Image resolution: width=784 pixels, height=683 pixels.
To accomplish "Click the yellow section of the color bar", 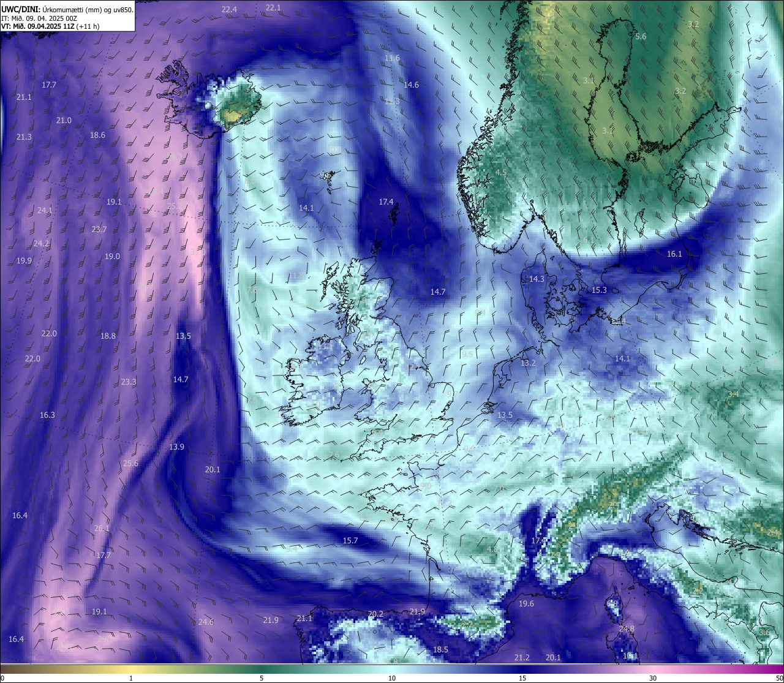I will [132, 668].
